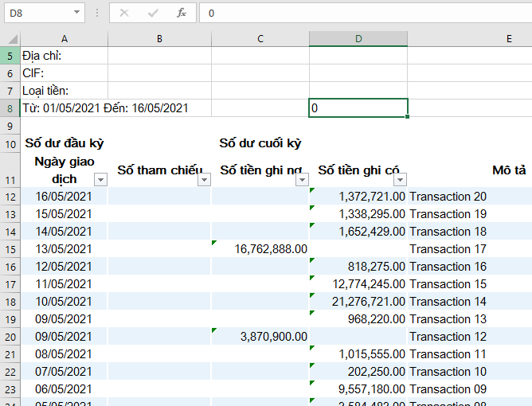Click the Cancel X icon in formula bar
This screenshot has width=532, height=406.
pyautogui.click(x=124, y=13)
